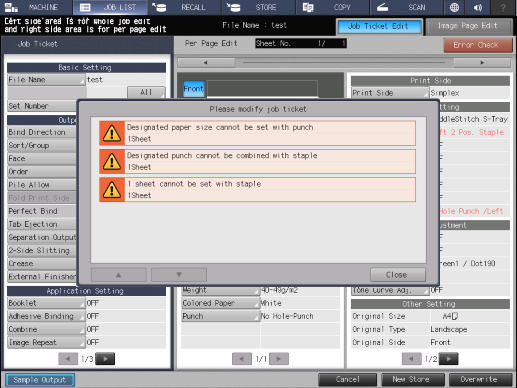This screenshot has height=388, width=517.
Task: Go to next Other Setting page arrow
Action: [x=449, y=359]
